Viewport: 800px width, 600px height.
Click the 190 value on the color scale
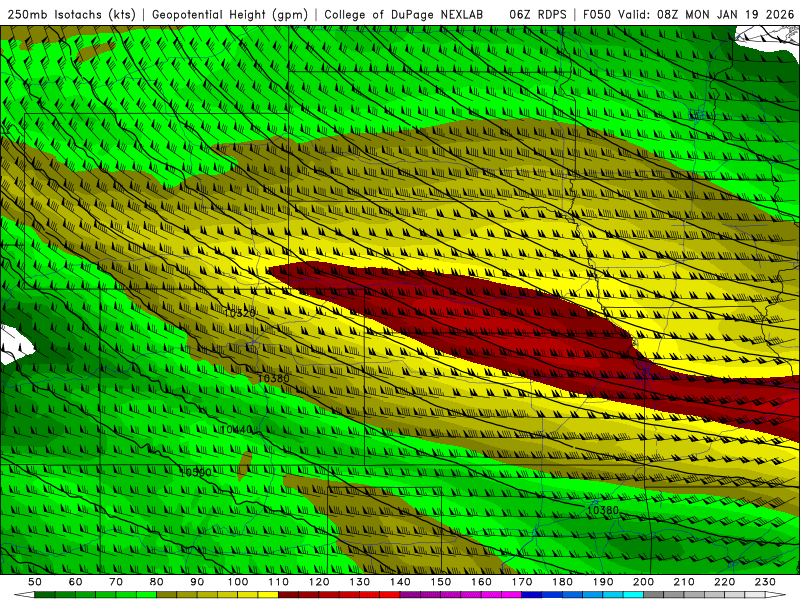(603, 582)
